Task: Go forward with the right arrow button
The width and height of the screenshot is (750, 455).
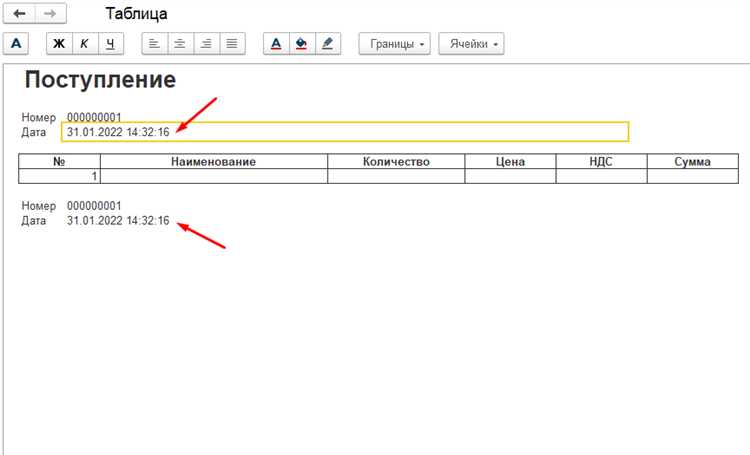Action: [50, 13]
